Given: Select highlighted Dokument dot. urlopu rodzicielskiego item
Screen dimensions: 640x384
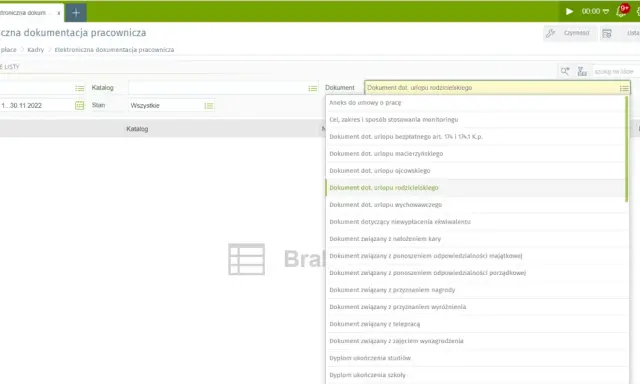Looking at the screenshot, I should tap(476, 188).
